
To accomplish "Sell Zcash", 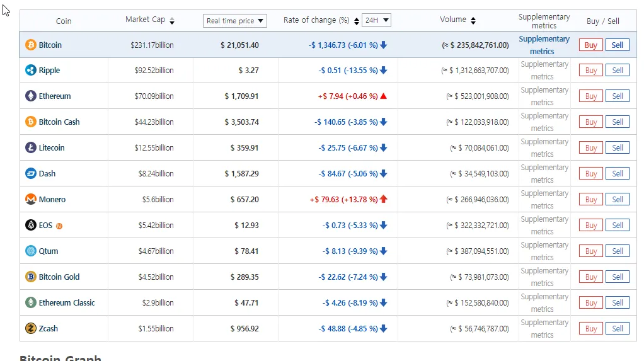I will point(618,329).
